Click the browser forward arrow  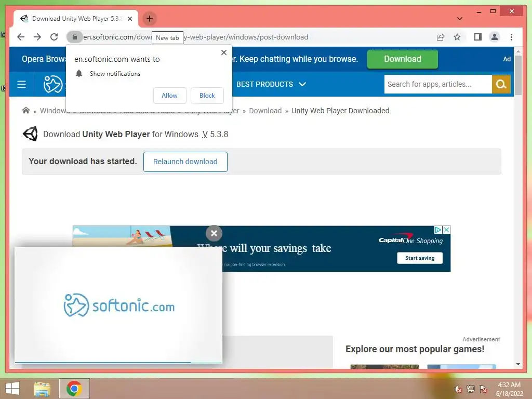[37, 37]
